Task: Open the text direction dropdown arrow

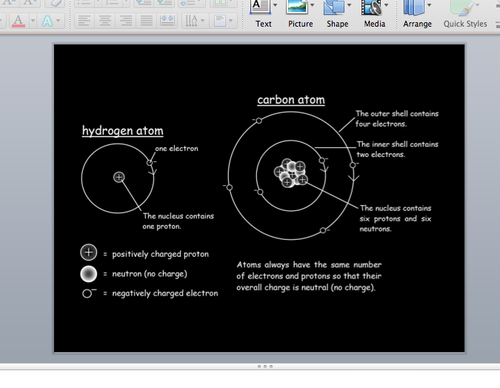Action: 202,21
